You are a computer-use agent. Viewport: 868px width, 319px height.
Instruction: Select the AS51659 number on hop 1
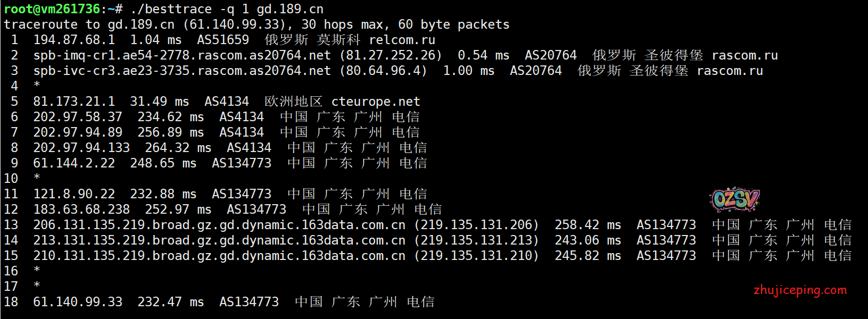[x=223, y=40]
